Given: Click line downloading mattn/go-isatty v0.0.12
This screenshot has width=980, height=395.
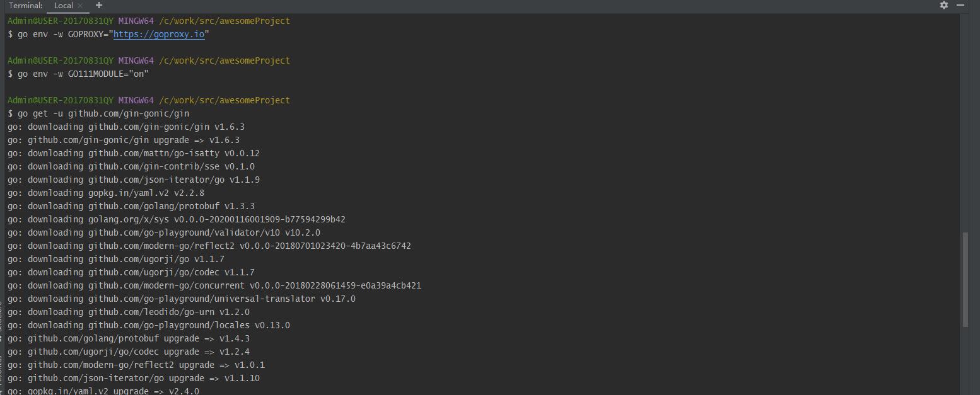Looking at the screenshot, I should pyautogui.click(x=134, y=153).
